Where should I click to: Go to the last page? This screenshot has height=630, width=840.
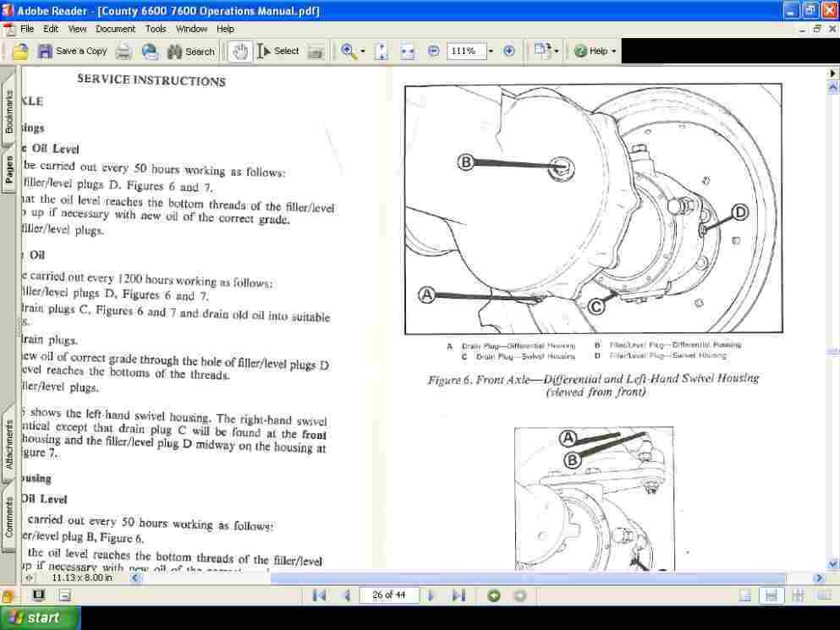coord(458,595)
